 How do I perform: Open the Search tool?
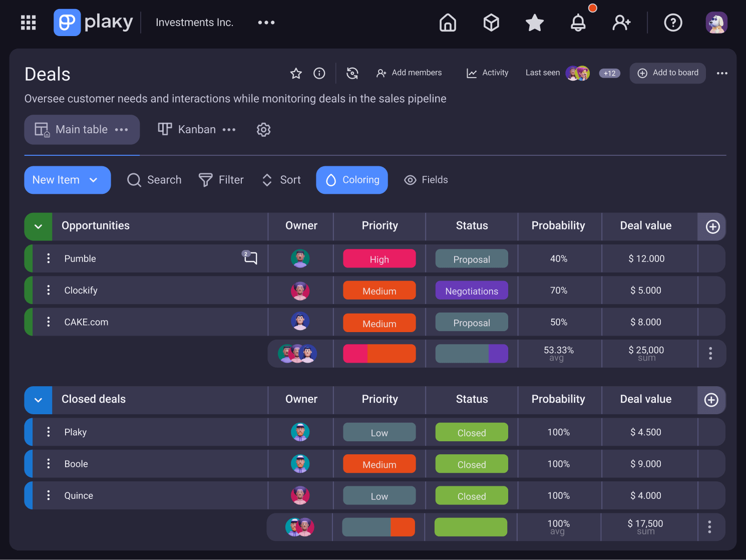[154, 180]
